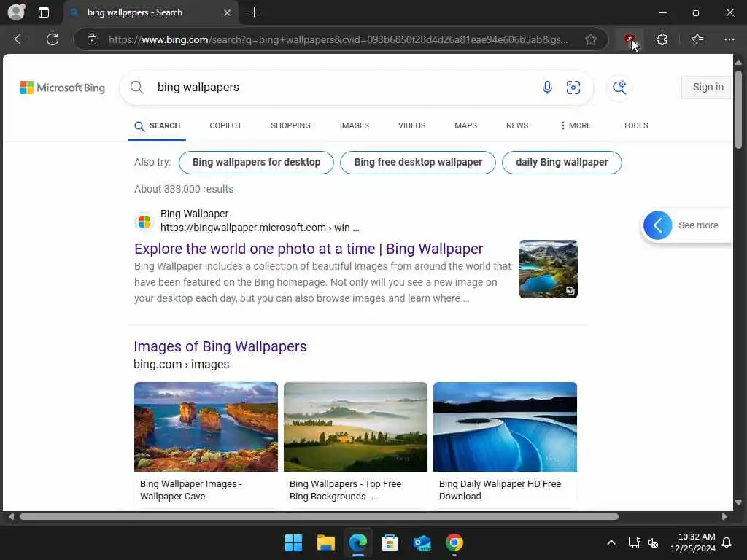This screenshot has height=560, width=747.
Task: Click the vertical scrollbar down arrow
Action: click(738, 502)
